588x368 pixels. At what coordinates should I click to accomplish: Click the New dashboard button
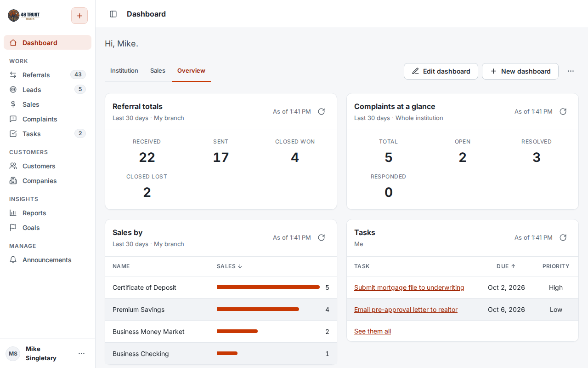coord(520,71)
